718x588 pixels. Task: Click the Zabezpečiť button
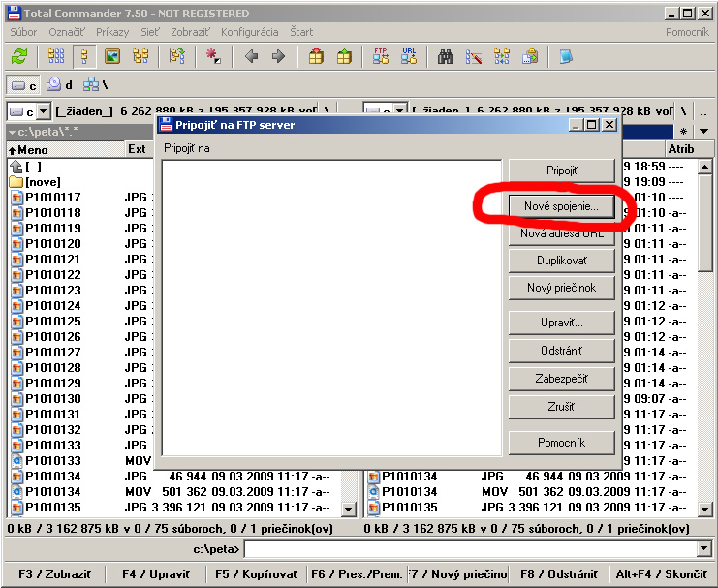561,379
